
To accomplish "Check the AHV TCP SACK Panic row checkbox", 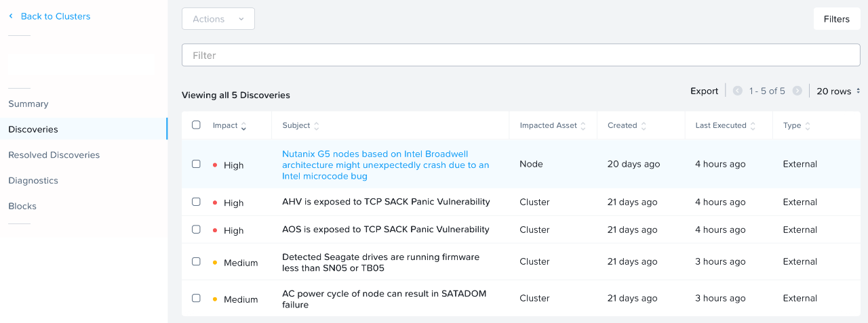I will 196,202.
